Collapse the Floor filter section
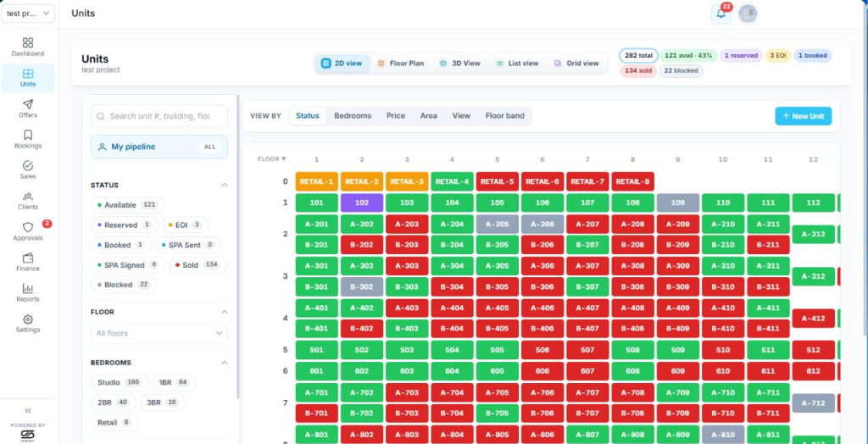This screenshot has height=444, width=868. (x=224, y=312)
